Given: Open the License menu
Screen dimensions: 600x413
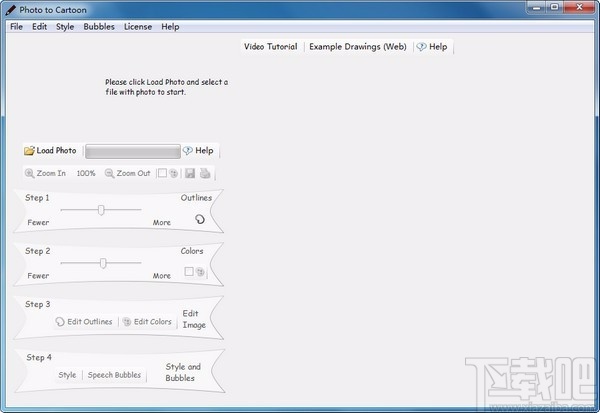Looking at the screenshot, I should (x=138, y=27).
